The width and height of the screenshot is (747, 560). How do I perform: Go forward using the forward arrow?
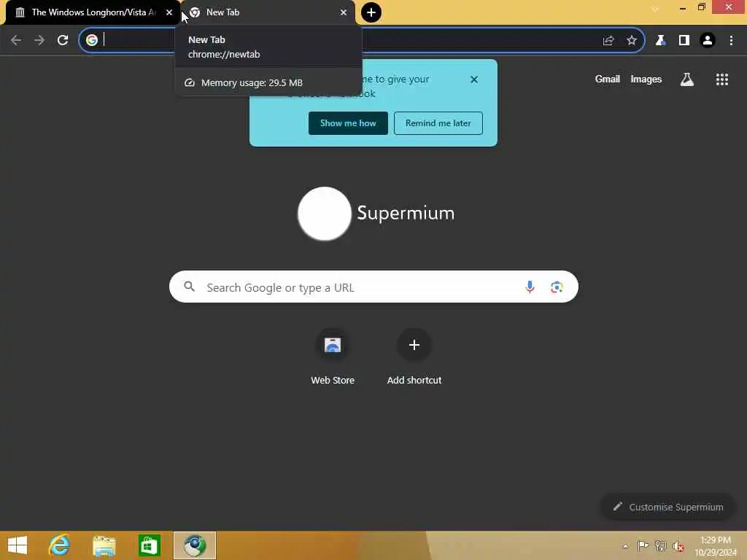click(39, 41)
